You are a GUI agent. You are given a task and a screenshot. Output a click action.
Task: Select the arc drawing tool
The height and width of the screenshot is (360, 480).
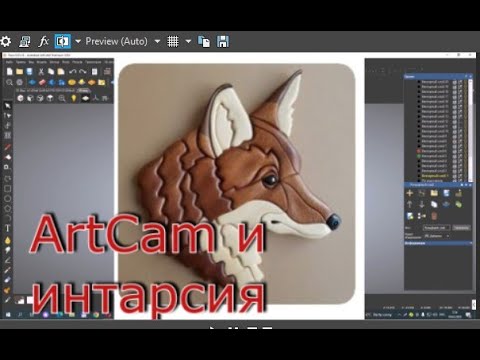[x=7, y=218]
